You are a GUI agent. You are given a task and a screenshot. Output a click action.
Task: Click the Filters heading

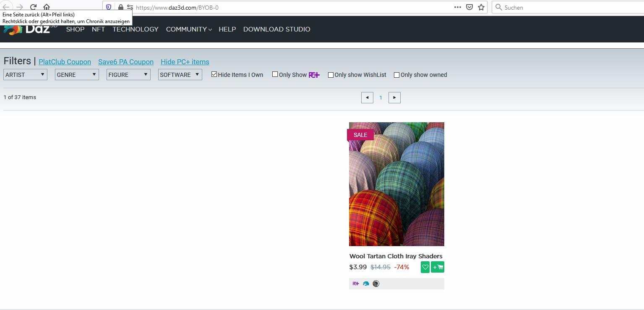pos(17,61)
